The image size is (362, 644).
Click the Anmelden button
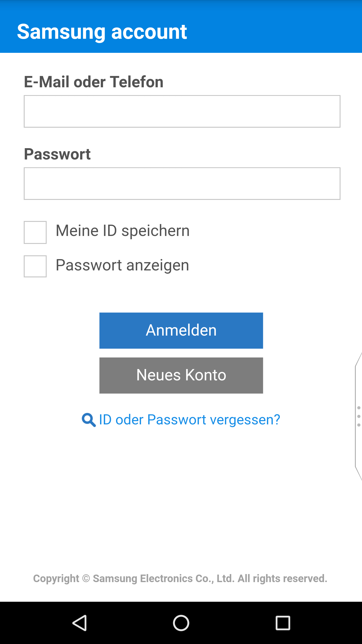point(181,330)
